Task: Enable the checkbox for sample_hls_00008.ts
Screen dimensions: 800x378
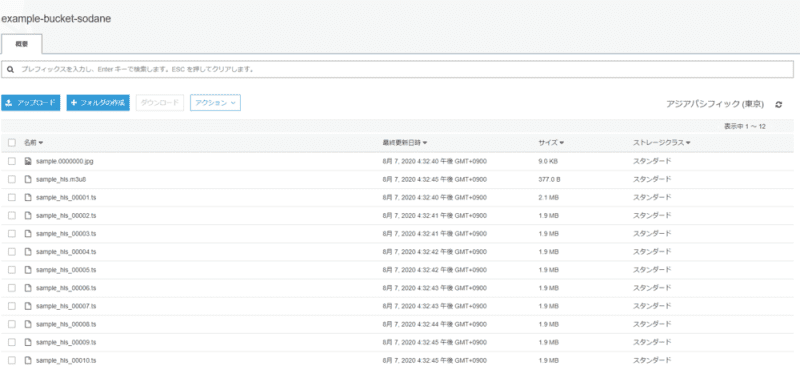Action: click(x=12, y=324)
